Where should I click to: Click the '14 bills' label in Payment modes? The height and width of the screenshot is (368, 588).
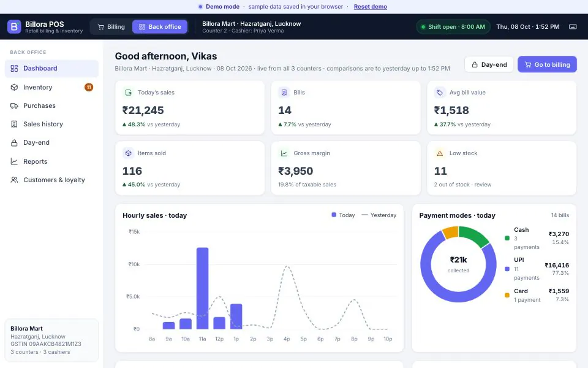(560, 215)
